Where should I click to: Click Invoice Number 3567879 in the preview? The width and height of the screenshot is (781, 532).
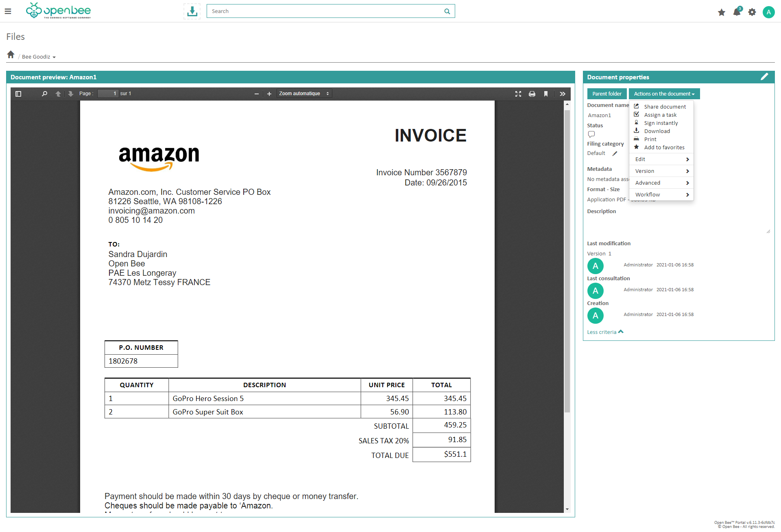[x=421, y=172]
